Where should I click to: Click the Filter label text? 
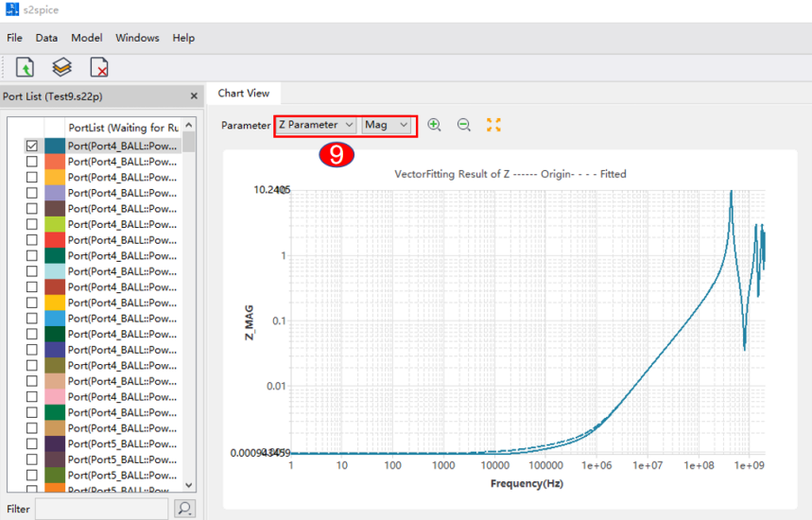pos(18,509)
